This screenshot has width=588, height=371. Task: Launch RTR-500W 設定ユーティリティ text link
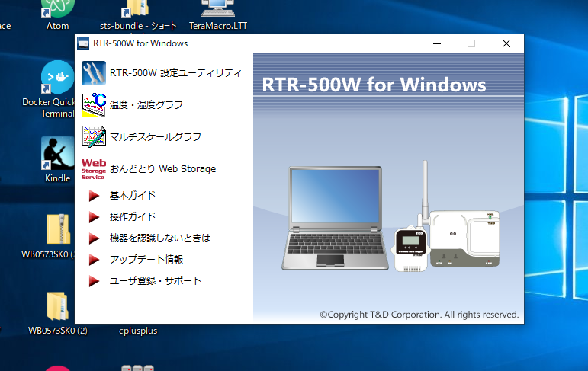pos(175,72)
